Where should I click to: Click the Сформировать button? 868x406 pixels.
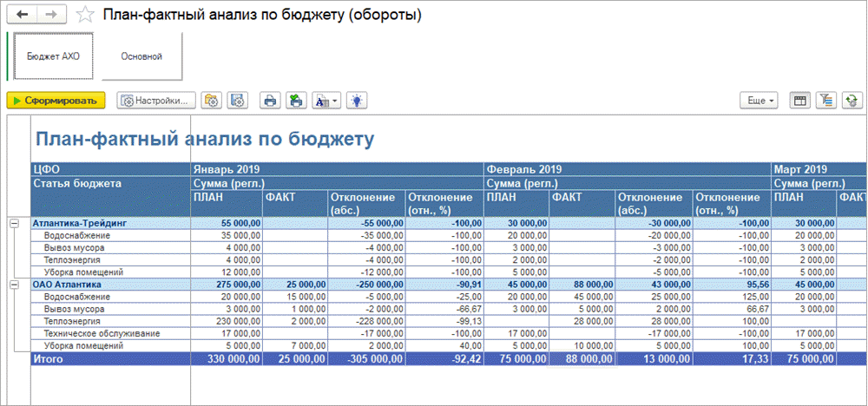56,101
